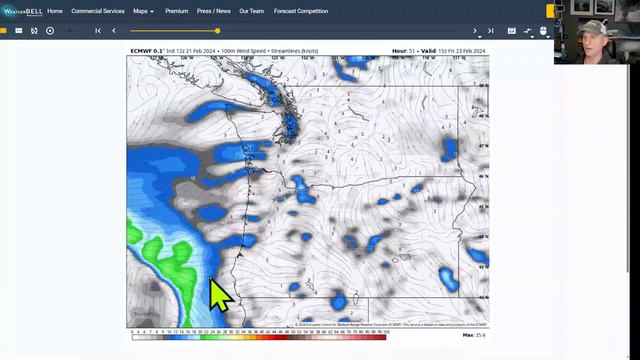Toggle the loop animation icon
Image resolution: width=640 pixels, height=360 pixels.
(x=34, y=31)
